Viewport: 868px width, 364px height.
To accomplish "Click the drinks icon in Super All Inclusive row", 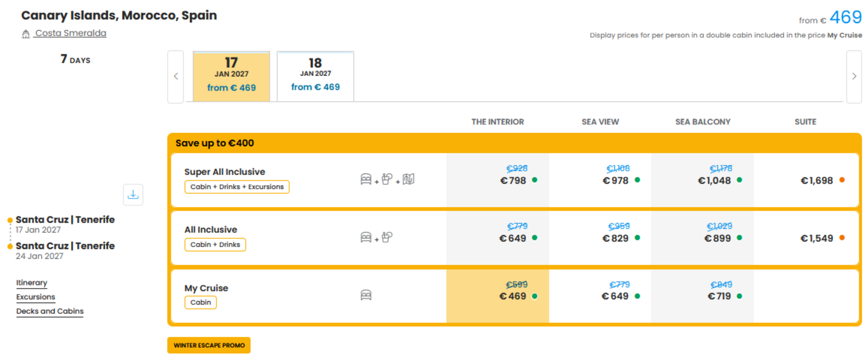I will pos(387,179).
